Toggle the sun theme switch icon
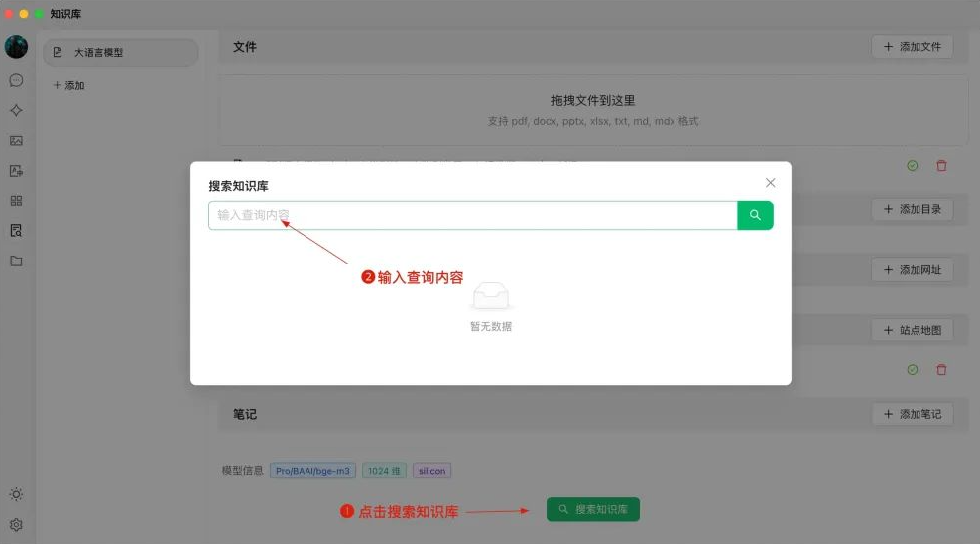The height and width of the screenshot is (544, 980). [16, 494]
